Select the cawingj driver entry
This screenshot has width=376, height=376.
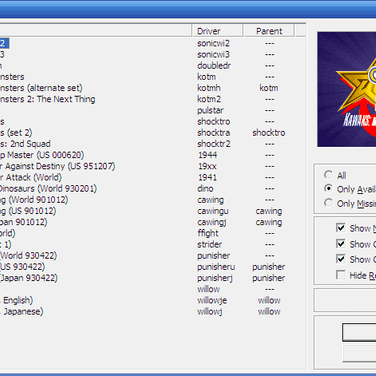(212, 222)
